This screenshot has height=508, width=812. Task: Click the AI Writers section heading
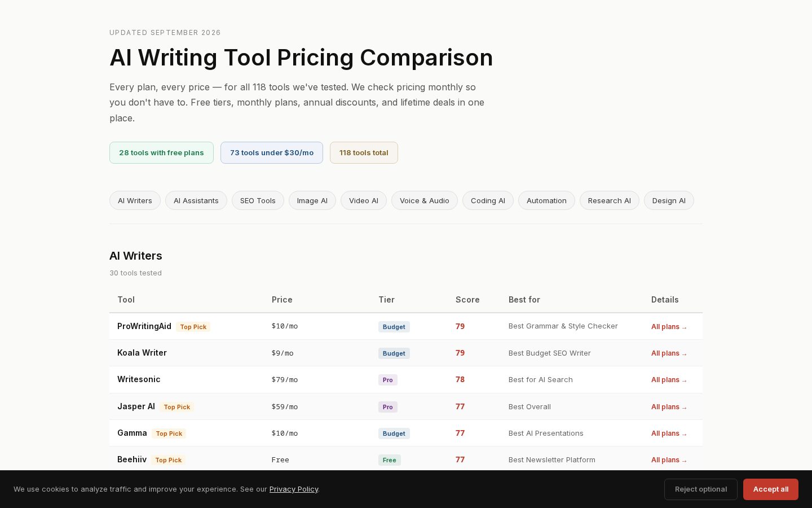[x=136, y=256]
